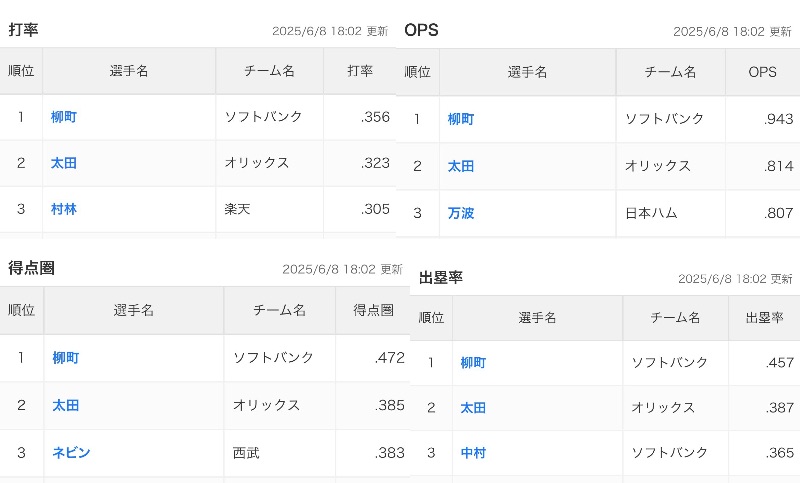Select 太田 in the 出塁率 ranking
The width and height of the screenshot is (800, 483).
click(474, 408)
